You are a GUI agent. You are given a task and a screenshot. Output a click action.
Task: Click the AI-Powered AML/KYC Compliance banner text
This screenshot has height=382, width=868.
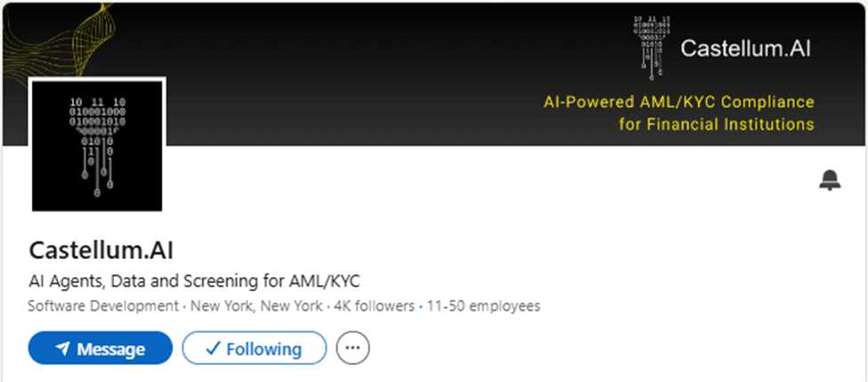click(678, 102)
